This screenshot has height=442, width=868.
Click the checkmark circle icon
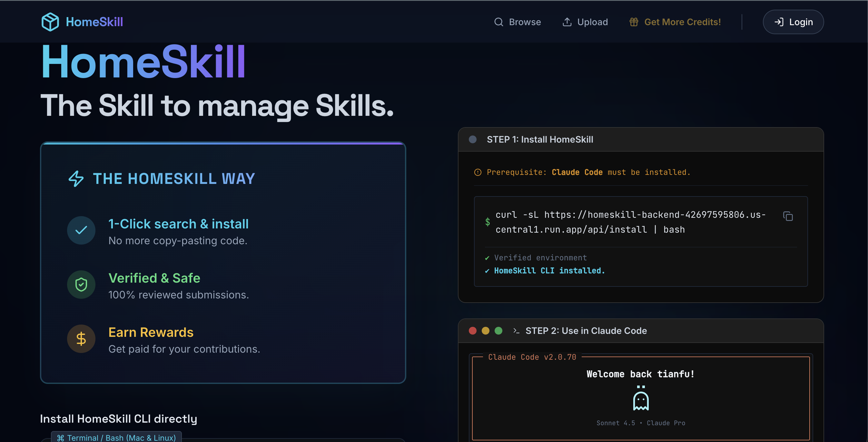[x=81, y=230]
